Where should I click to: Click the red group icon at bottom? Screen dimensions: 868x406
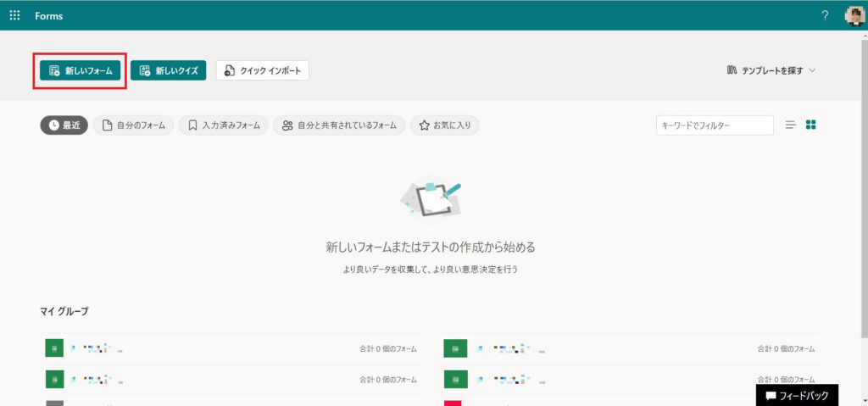(x=453, y=403)
